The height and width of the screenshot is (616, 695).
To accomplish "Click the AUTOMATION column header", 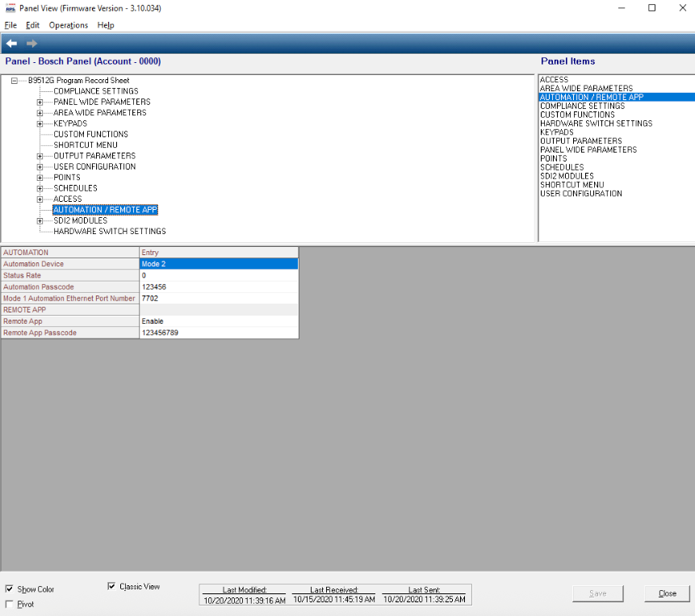I will pyautogui.click(x=70, y=252).
